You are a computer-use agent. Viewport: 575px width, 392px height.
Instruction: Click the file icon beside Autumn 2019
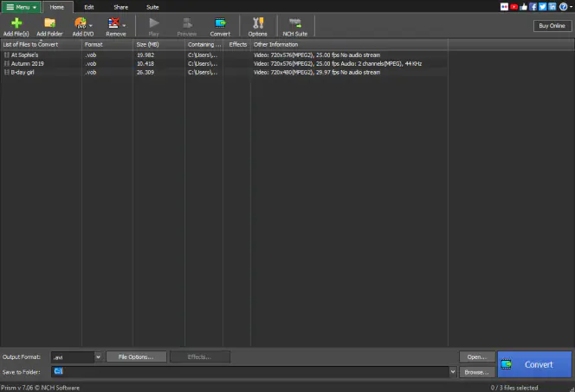tap(7, 63)
